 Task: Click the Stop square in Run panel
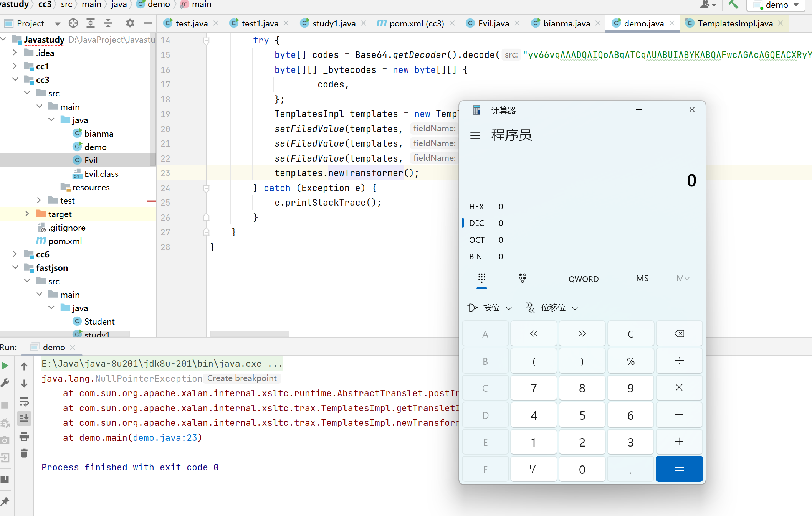tap(5, 405)
